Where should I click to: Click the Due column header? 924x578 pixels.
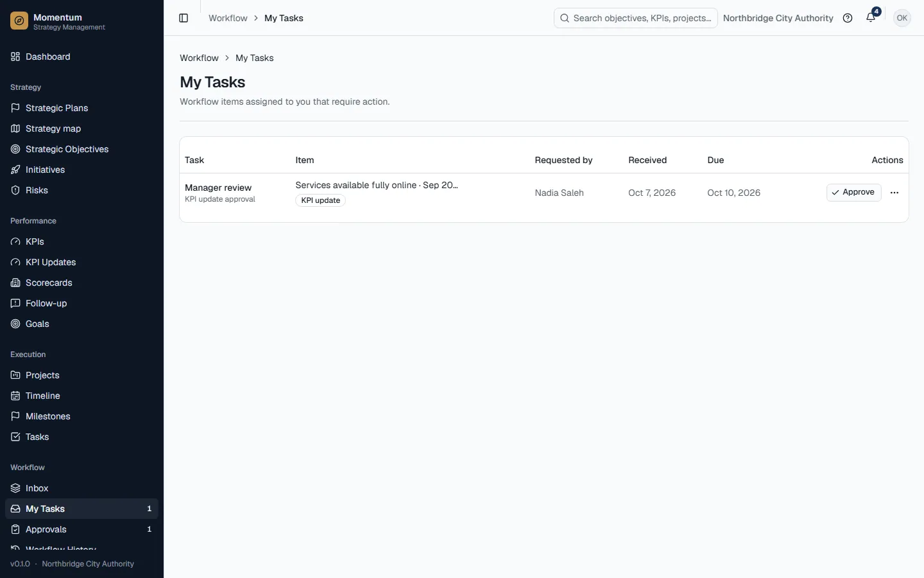pyautogui.click(x=715, y=160)
